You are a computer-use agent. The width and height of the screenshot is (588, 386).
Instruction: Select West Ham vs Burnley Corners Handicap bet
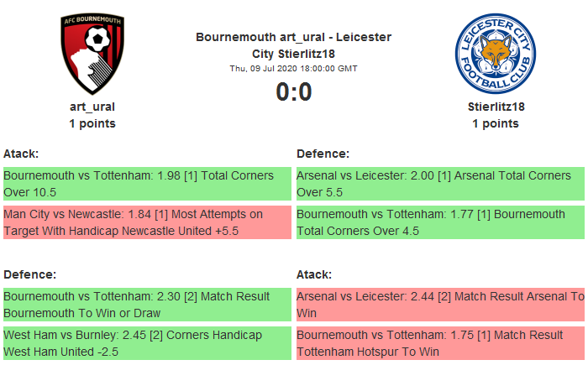click(146, 343)
